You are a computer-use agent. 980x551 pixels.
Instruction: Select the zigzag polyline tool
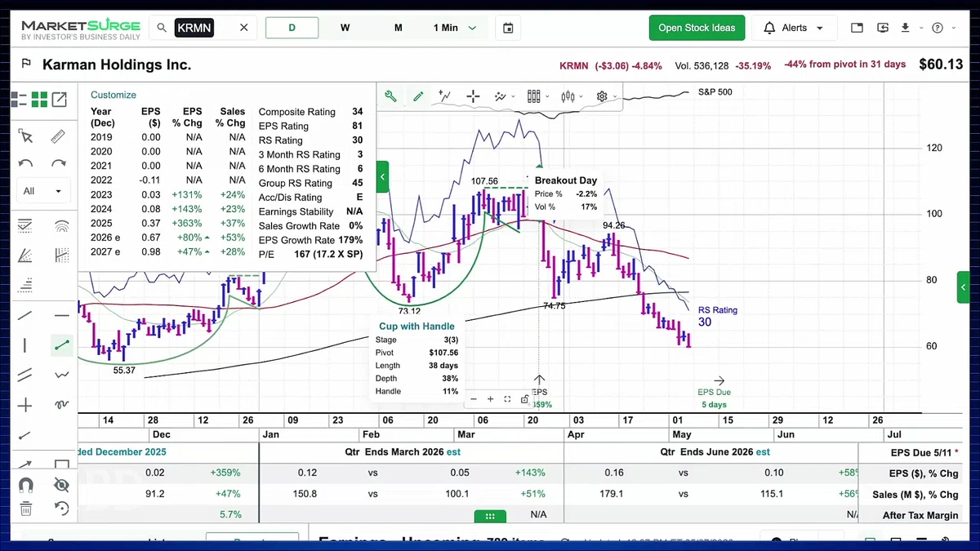pos(61,375)
